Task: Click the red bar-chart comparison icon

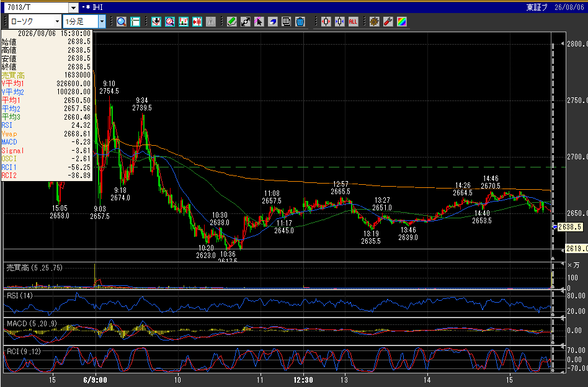Action: pos(184,22)
